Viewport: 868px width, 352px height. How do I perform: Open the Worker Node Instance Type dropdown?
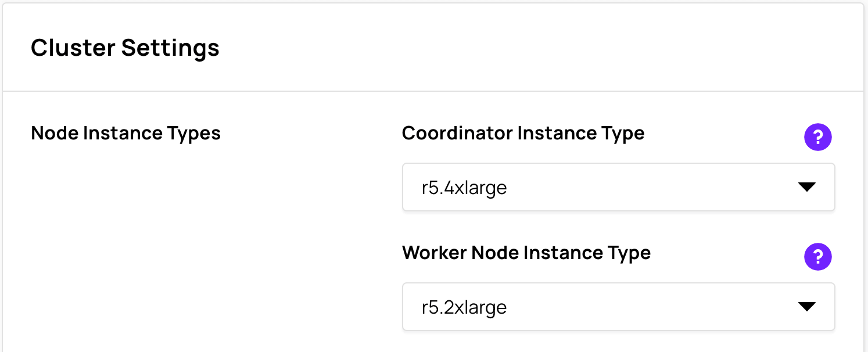618,307
